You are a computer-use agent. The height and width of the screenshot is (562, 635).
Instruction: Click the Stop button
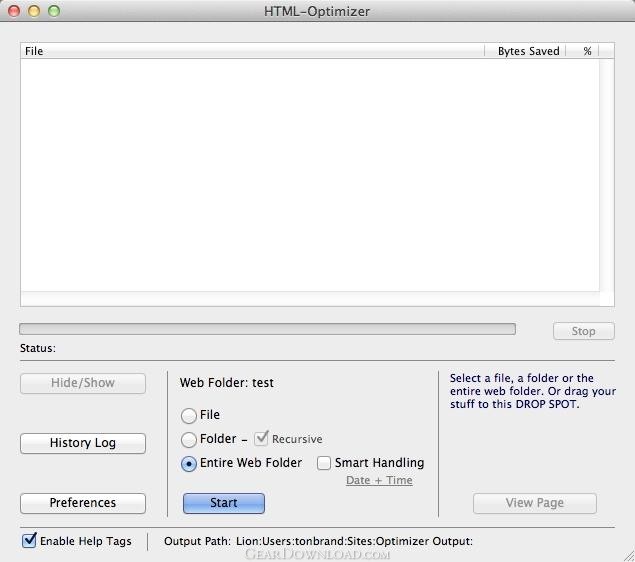pyautogui.click(x=584, y=331)
